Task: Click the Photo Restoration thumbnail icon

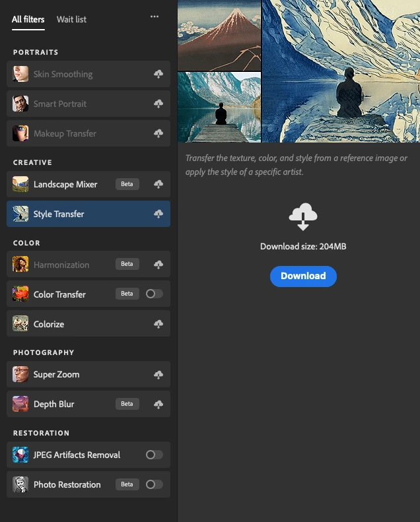Action: tap(20, 484)
